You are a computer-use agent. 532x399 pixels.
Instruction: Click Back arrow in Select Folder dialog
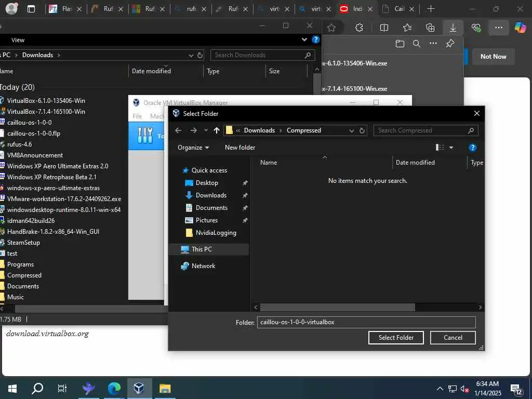coord(178,130)
